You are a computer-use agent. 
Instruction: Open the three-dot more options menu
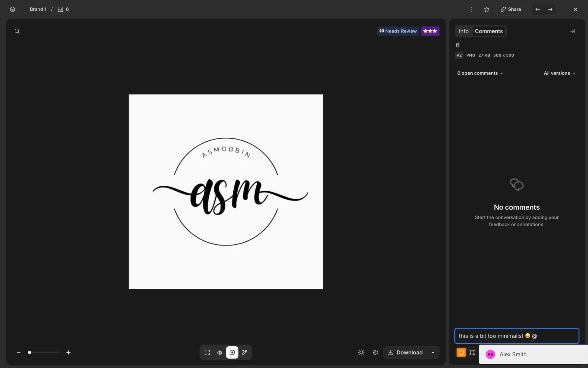471,9
